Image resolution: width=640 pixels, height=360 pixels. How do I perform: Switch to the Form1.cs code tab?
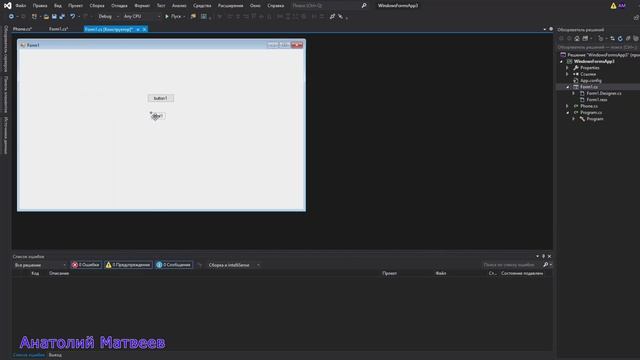[58, 29]
